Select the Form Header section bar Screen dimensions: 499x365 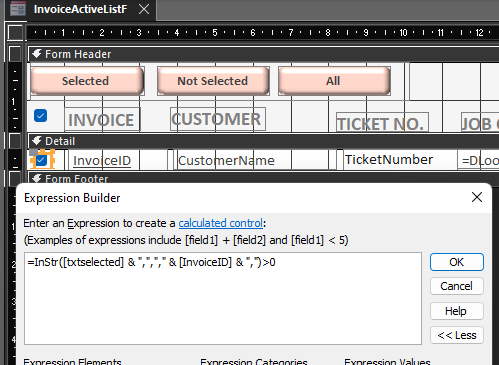[263, 54]
